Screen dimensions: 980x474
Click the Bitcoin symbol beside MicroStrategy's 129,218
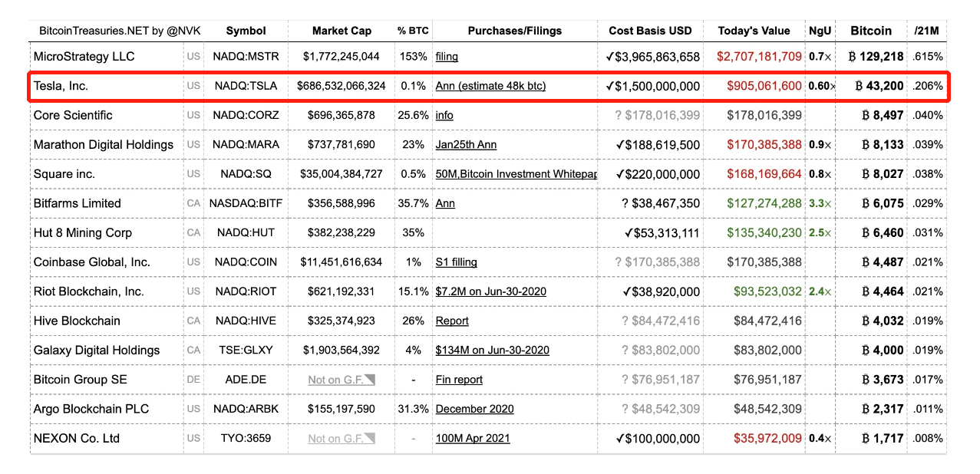[852, 57]
